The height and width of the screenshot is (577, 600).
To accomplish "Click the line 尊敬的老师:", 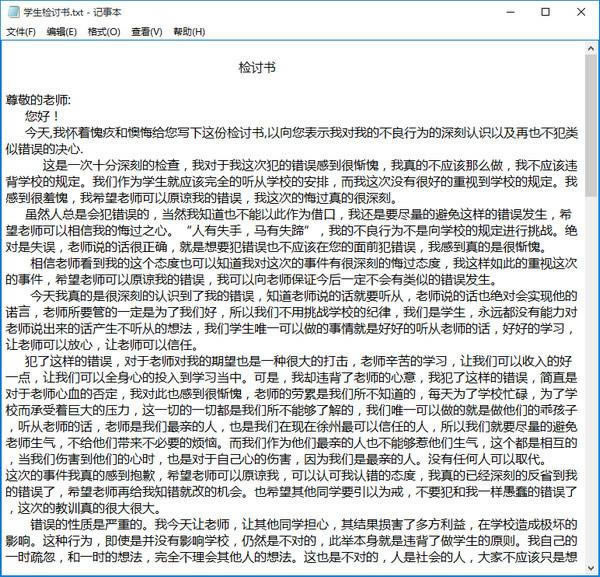I will coord(38,100).
